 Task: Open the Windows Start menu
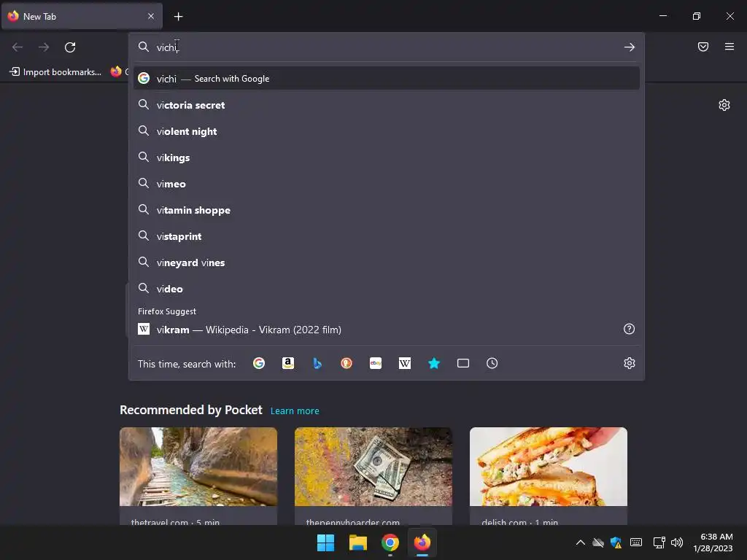[x=326, y=542]
